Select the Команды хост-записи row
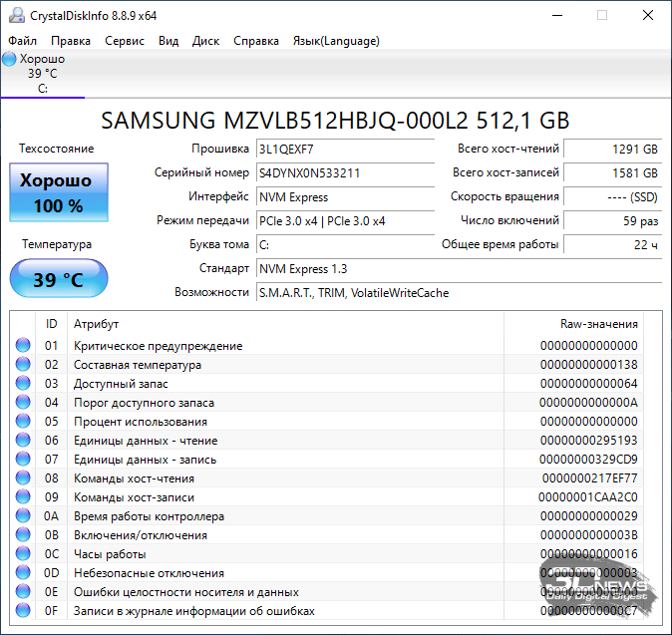This screenshot has width=672, height=635. coord(327,496)
